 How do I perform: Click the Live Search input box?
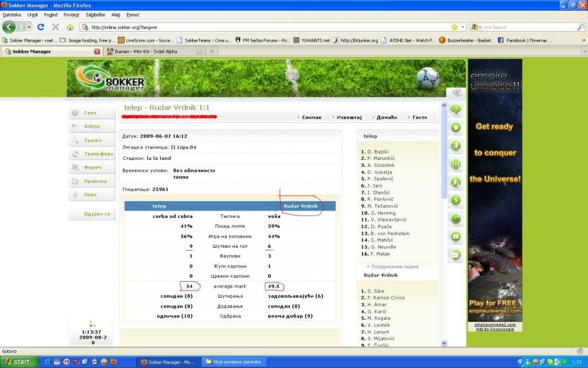coord(529,27)
